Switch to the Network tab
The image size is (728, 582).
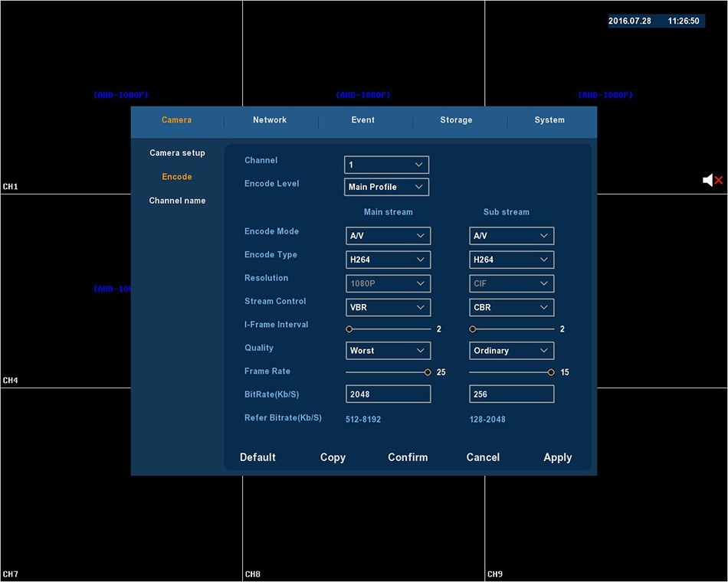(270, 120)
